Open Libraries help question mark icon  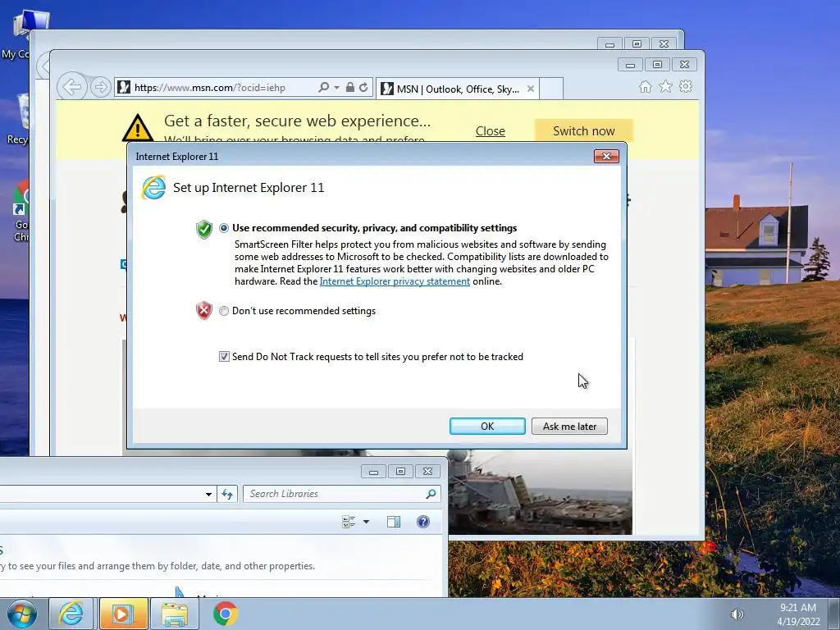pyautogui.click(x=423, y=522)
